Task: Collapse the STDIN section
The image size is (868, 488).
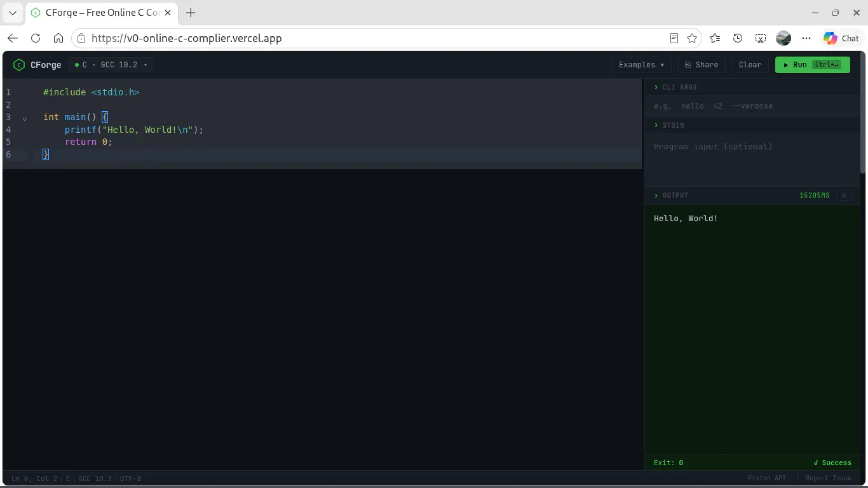Action: tap(669, 125)
